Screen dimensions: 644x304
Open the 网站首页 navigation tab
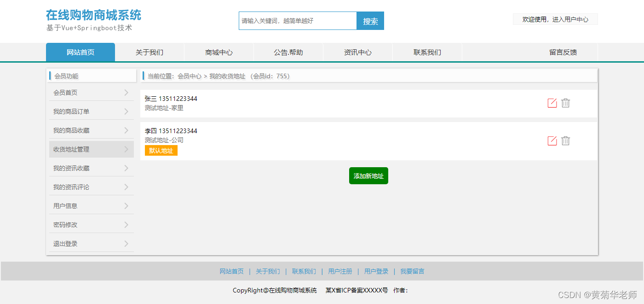click(x=80, y=52)
